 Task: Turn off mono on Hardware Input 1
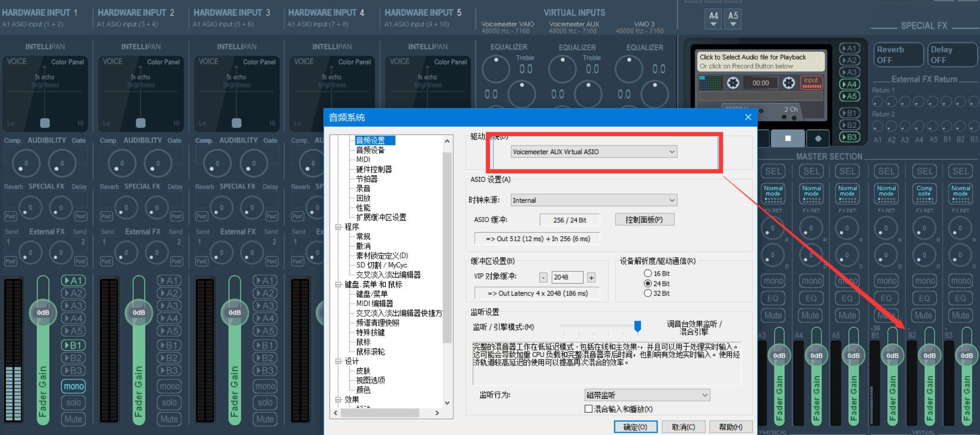click(x=74, y=386)
